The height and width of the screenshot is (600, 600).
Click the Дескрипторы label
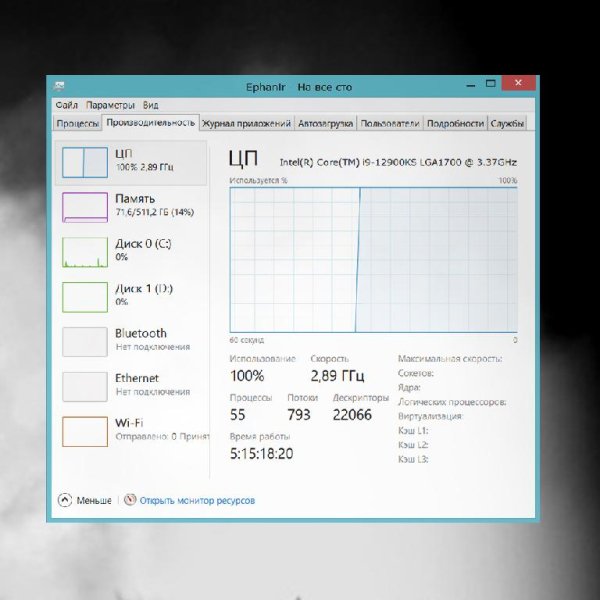(x=360, y=398)
